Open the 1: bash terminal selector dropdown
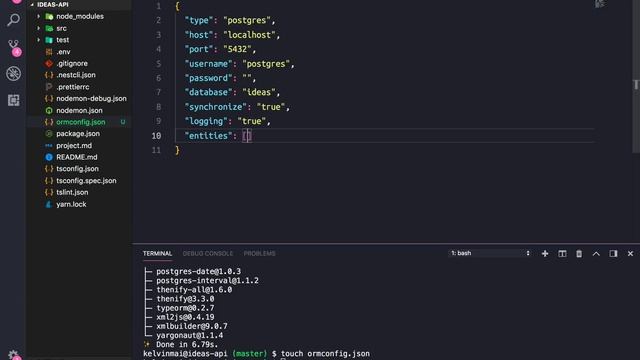Image resolution: width=640 pixels, height=360 pixels. coord(490,253)
